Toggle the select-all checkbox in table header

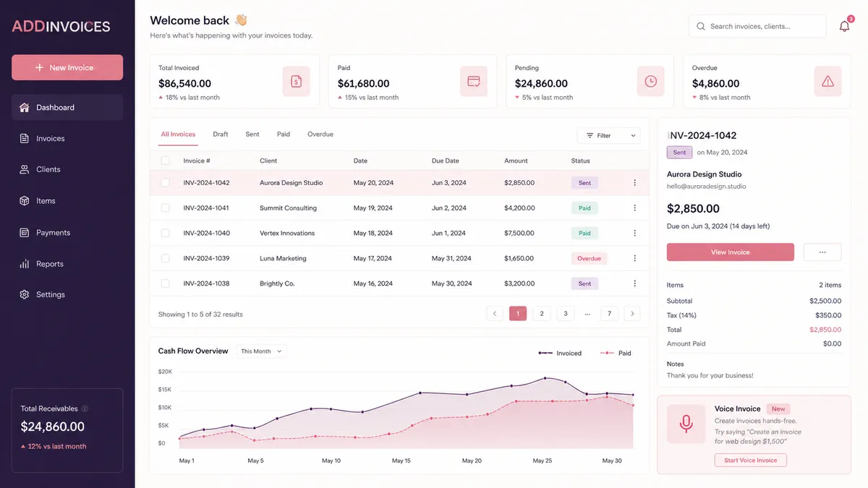(165, 160)
